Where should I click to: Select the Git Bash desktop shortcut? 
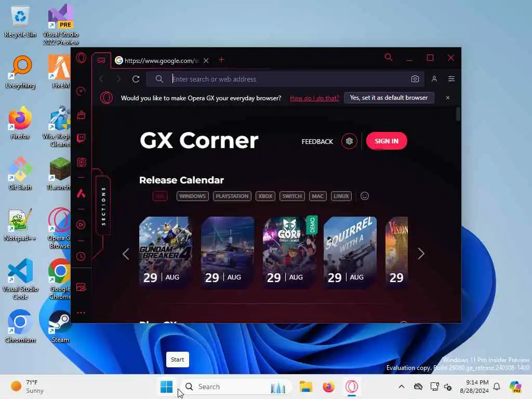pyautogui.click(x=20, y=174)
